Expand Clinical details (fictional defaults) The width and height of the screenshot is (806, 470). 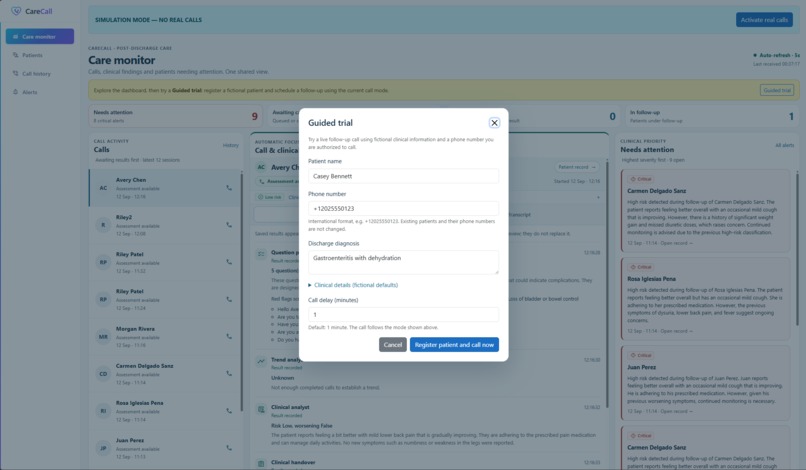pyautogui.click(x=353, y=285)
